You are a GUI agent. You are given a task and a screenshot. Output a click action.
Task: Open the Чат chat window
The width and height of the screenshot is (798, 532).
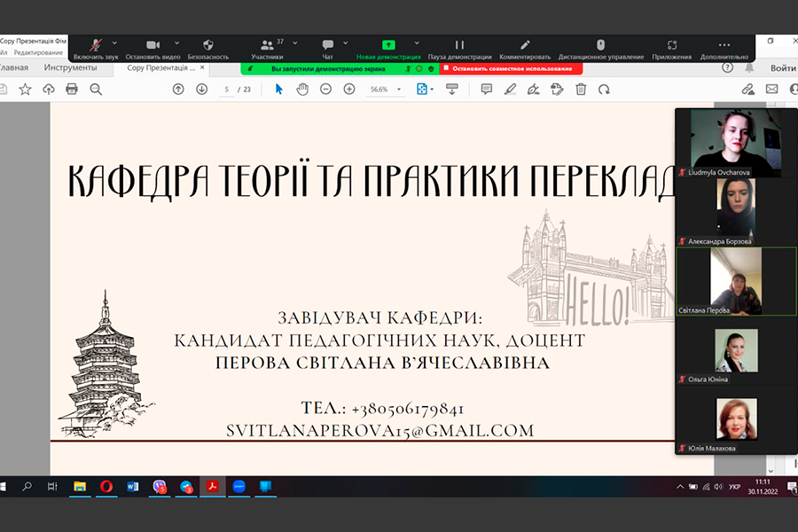tap(328, 49)
